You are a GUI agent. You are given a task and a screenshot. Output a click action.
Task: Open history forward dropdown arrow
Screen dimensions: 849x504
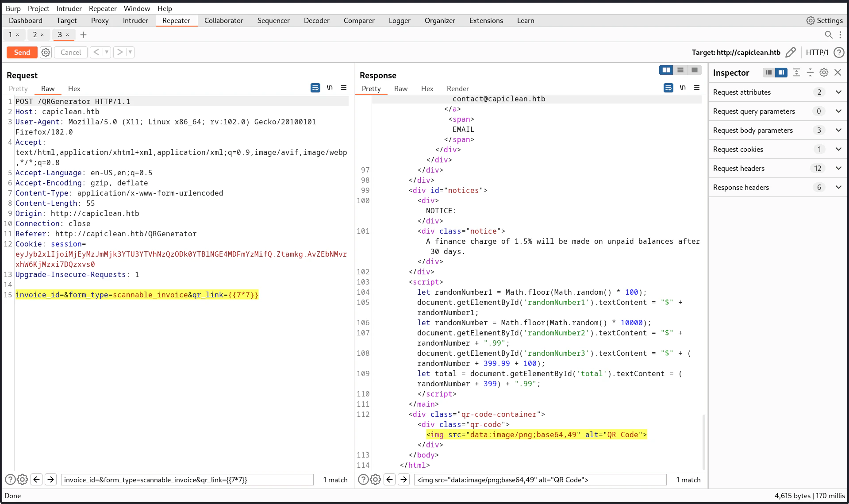(130, 52)
